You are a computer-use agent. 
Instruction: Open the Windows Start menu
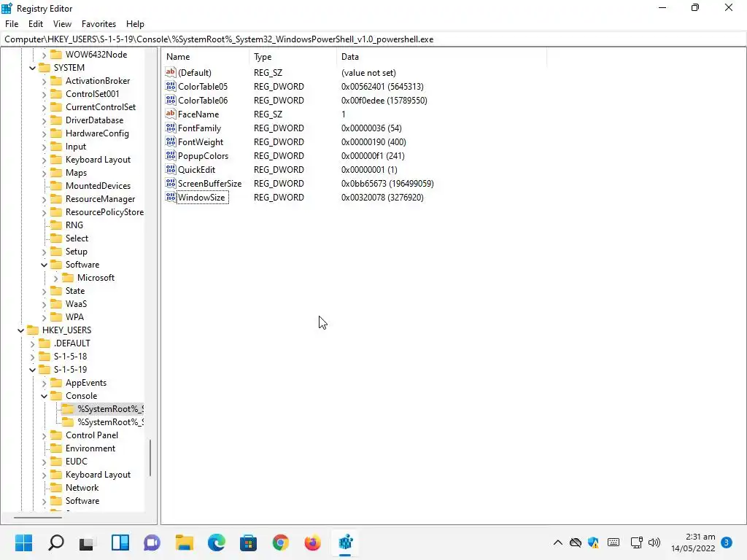23,542
